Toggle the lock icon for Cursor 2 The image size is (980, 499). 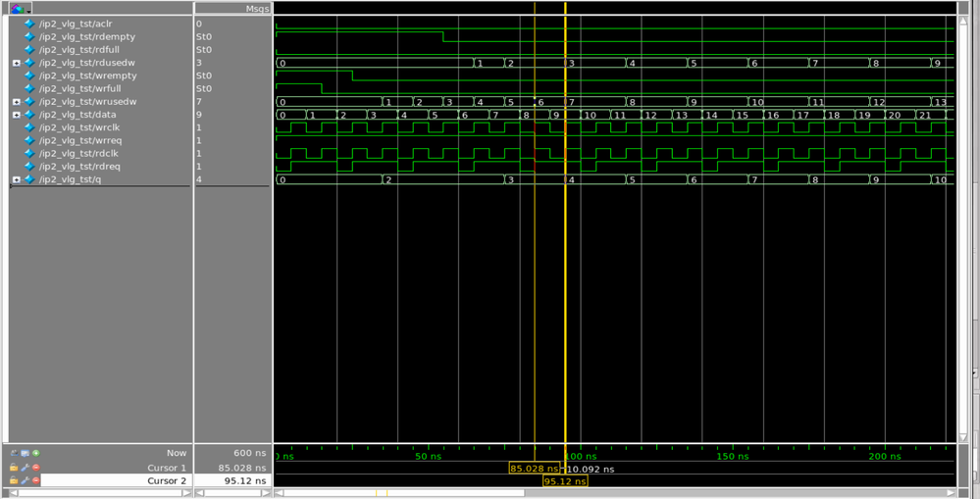(14, 481)
